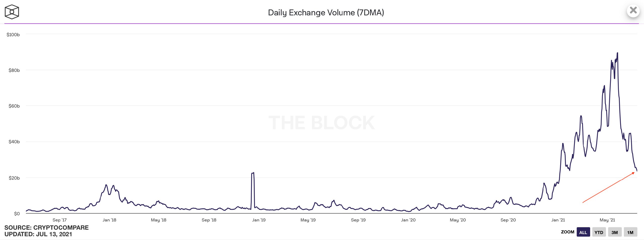644x240 pixels.
Task: Click the May '21 x-axis label
Action: [x=607, y=220]
